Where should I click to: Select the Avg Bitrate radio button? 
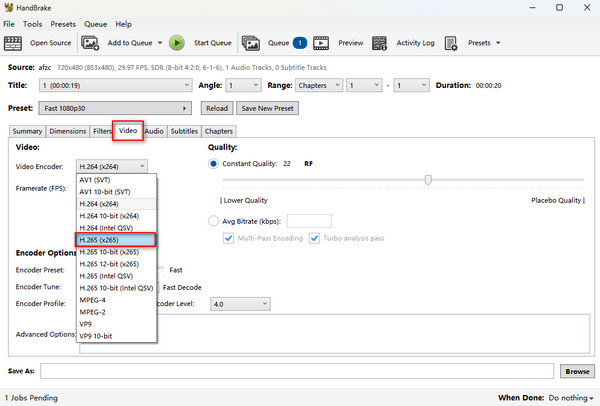click(x=213, y=221)
